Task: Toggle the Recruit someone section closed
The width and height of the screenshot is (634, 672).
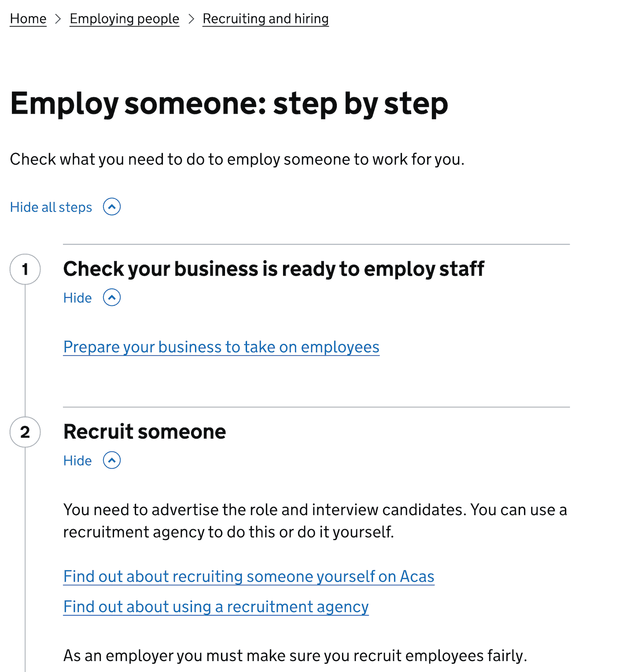Action: pyautogui.click(x=77, y=460)
